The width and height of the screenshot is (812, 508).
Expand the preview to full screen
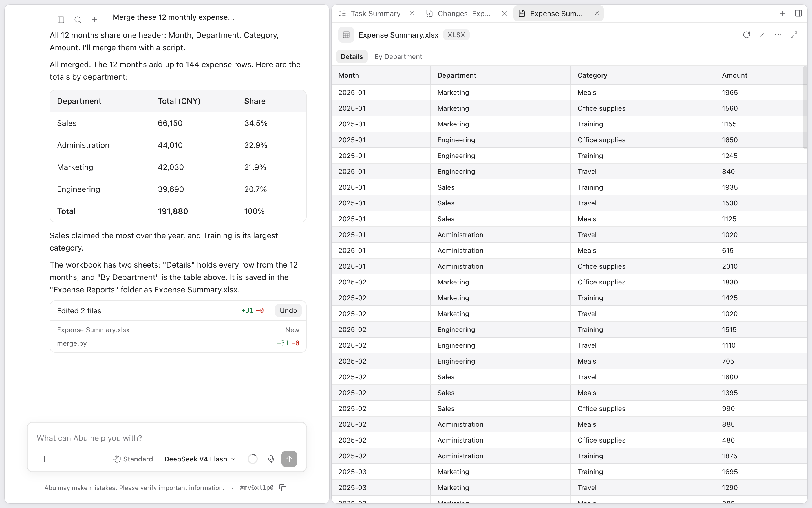tap(794, 35)
